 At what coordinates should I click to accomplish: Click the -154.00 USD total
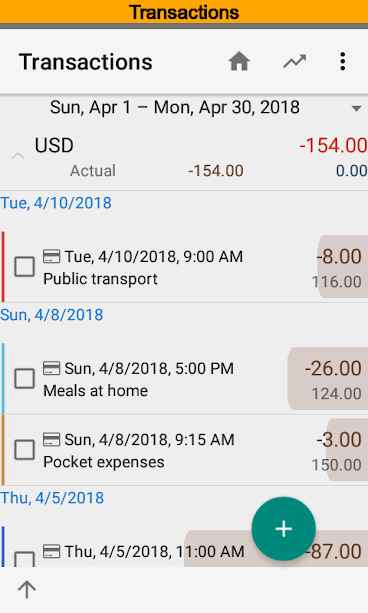333,145
